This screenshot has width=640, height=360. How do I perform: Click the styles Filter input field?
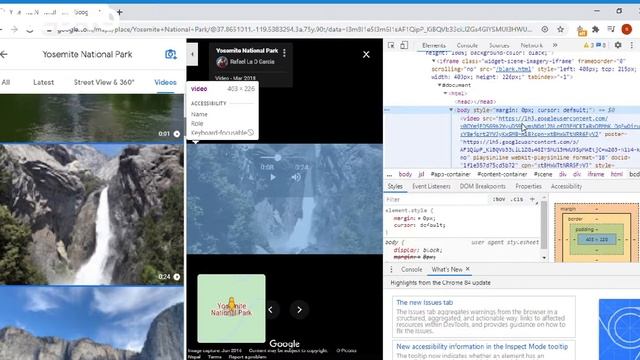tap(437, 200)
